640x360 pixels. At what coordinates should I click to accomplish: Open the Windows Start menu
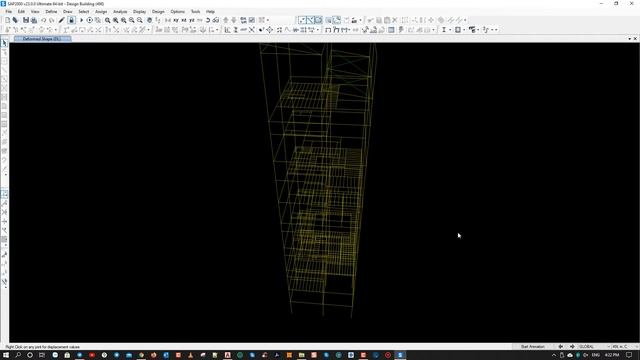coord(6,355)
